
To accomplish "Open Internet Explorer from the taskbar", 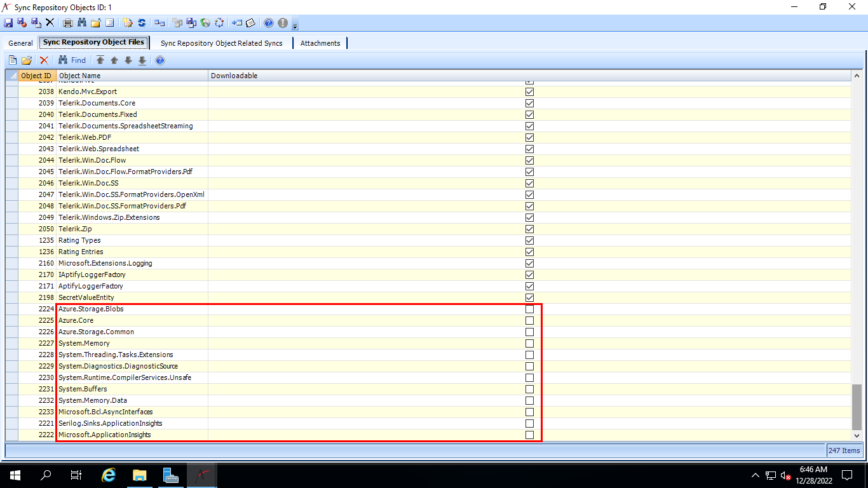I will click(109, 475).
